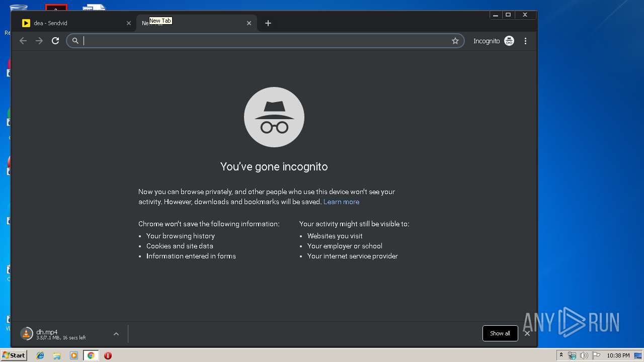Screen dimensions: 644x362
Task: Click the Incognito indicator icon
Action: coord(509,41)
